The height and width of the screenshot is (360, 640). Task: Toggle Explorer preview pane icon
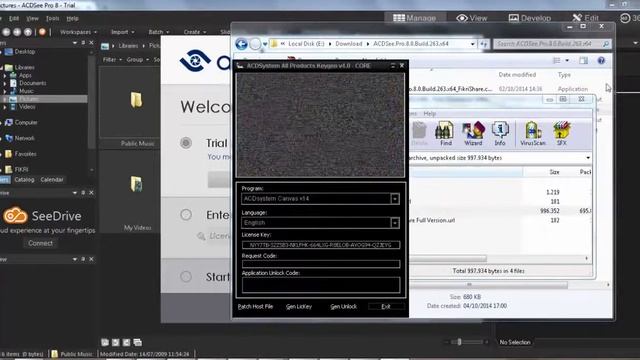point(584,60)
